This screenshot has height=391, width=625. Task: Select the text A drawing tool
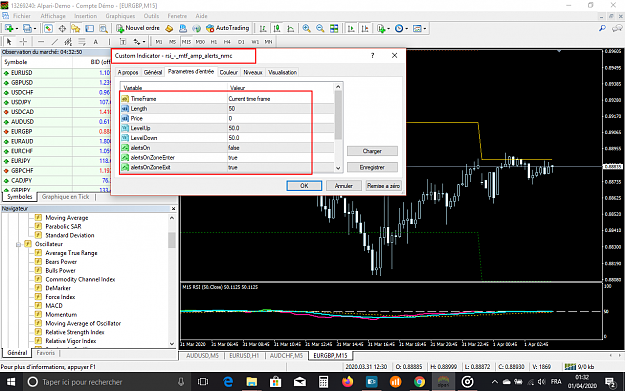click(x=96, y=41)
